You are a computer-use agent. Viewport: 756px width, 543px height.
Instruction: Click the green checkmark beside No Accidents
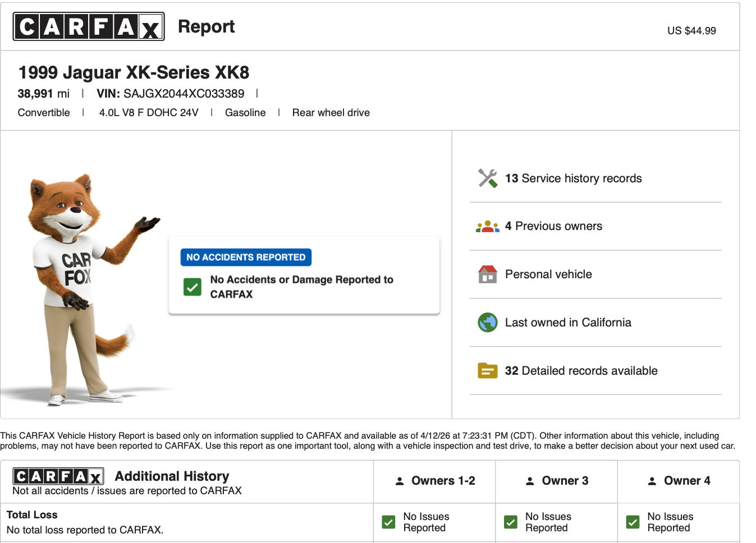(193, 287)
